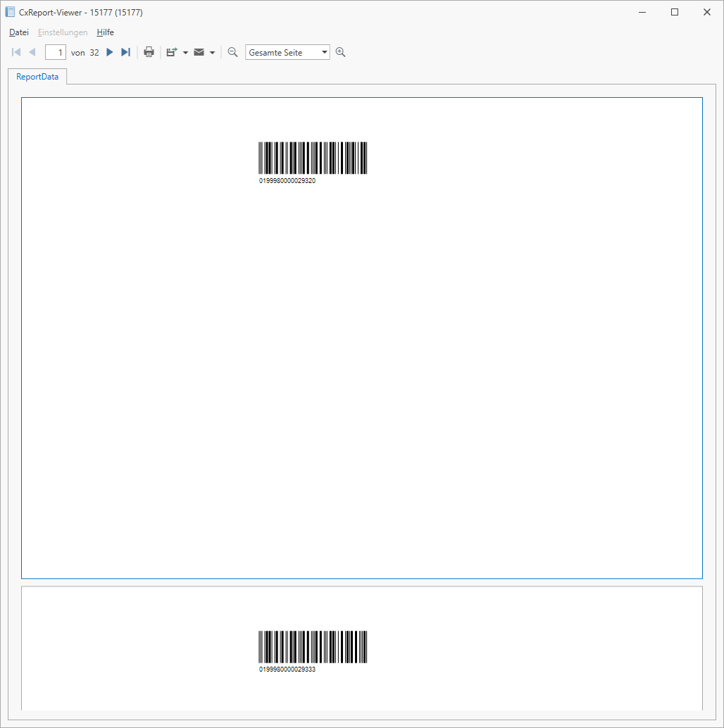Open the Einstellungen menu
724x728 pixels.
[x=63, y=32]
